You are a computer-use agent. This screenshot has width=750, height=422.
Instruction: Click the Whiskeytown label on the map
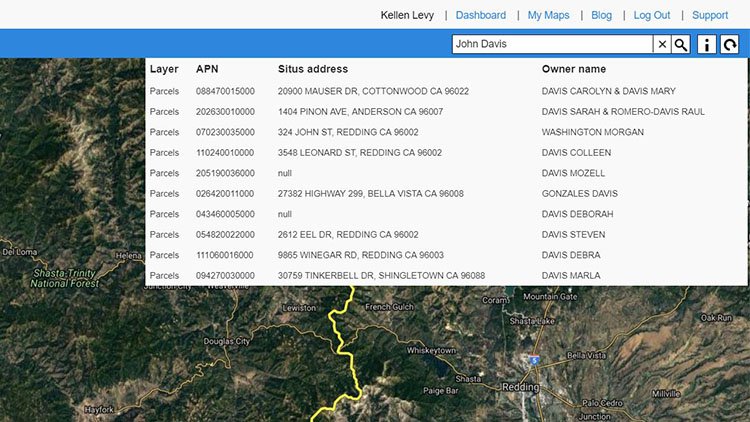coord(431,351)
